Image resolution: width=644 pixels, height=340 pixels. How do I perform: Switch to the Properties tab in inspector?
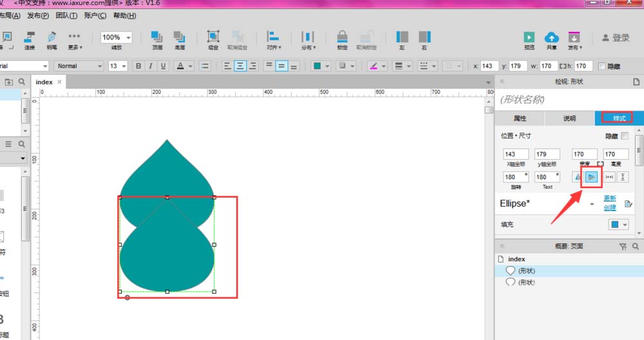tap(520, 118)
